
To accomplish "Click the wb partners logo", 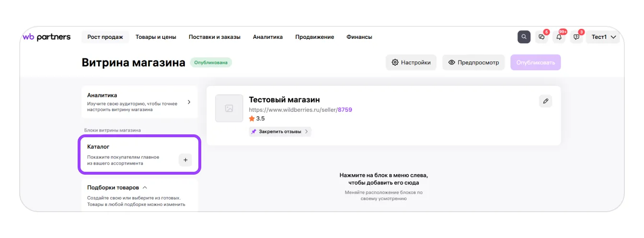I will click(46, 37).
